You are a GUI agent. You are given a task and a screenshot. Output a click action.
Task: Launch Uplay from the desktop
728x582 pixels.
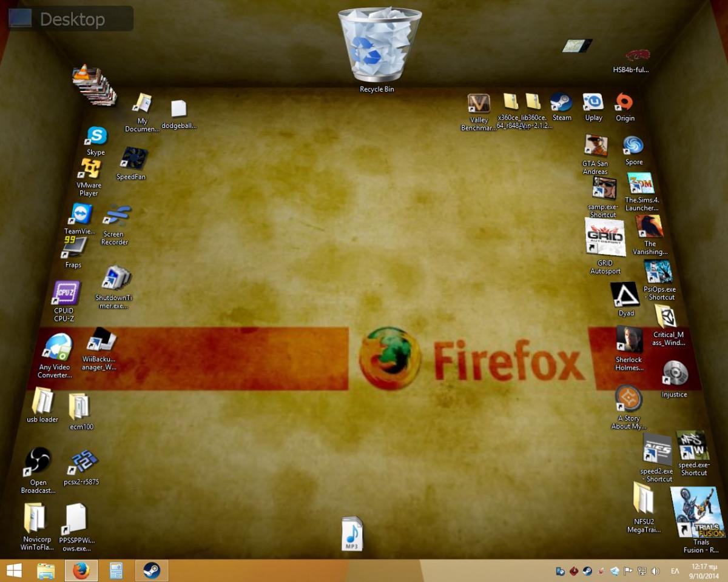[x=593, y=102]
